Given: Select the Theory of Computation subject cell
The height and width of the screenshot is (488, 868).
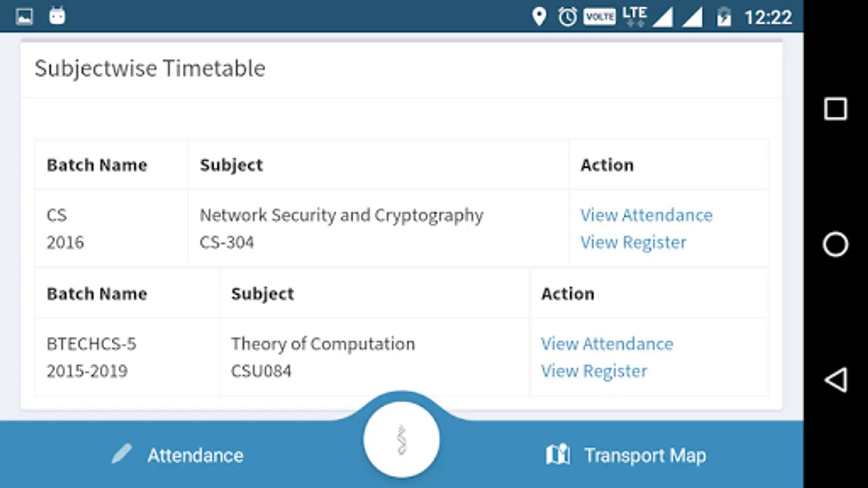Looking at the screenshot, I should [323, 344].
